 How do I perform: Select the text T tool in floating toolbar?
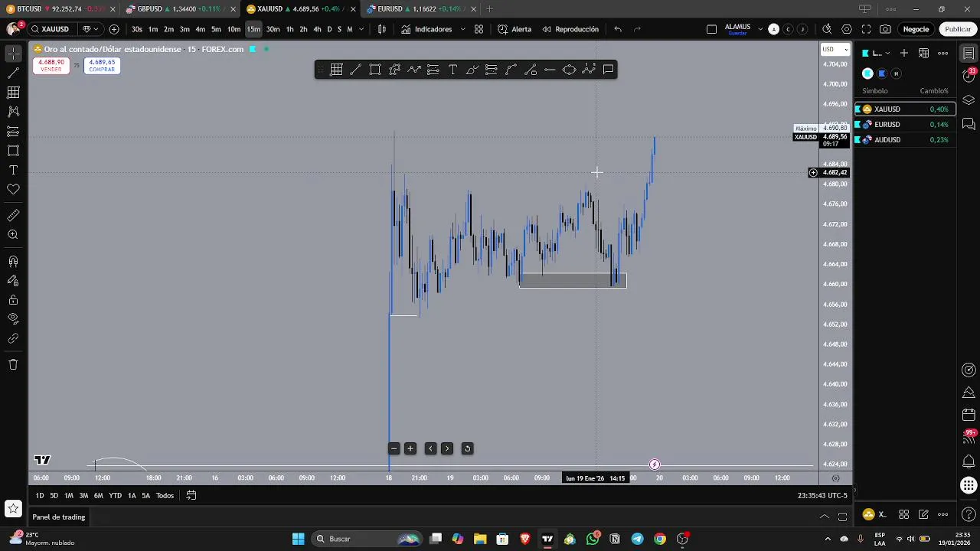(x=452, y=70)
